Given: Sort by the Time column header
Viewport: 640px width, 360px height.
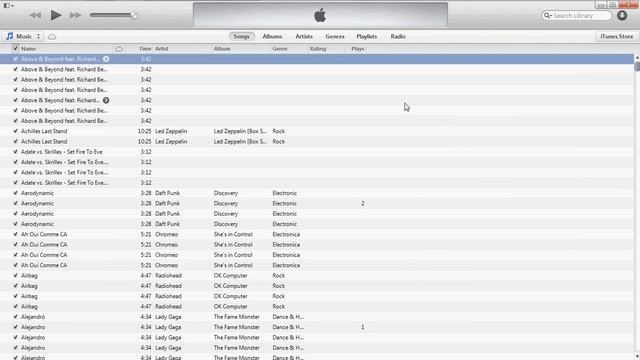Looking at the screenshot, I should pos(145,49).
